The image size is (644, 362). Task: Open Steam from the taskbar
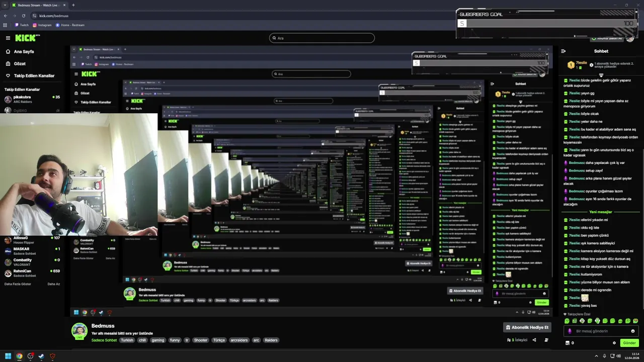41,356
